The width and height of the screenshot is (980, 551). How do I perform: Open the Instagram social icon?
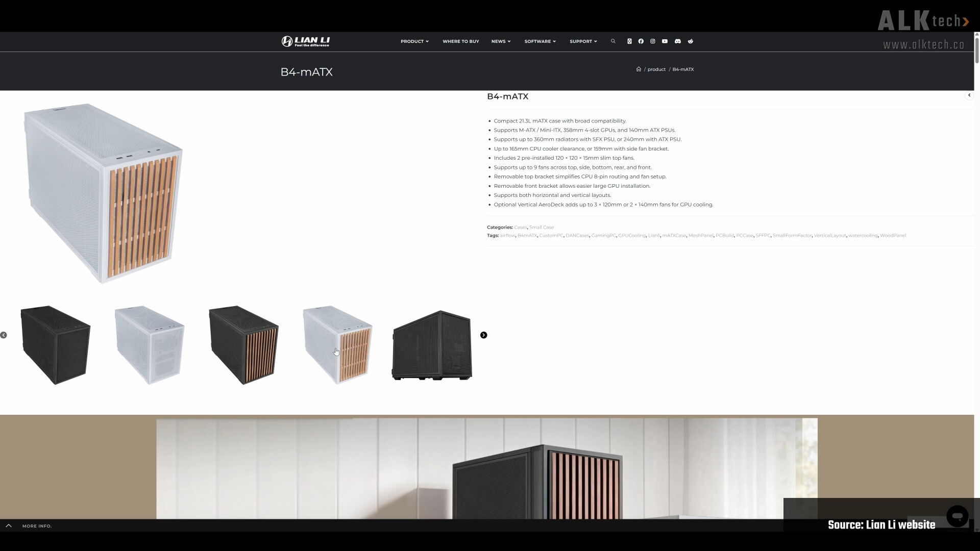653,41
